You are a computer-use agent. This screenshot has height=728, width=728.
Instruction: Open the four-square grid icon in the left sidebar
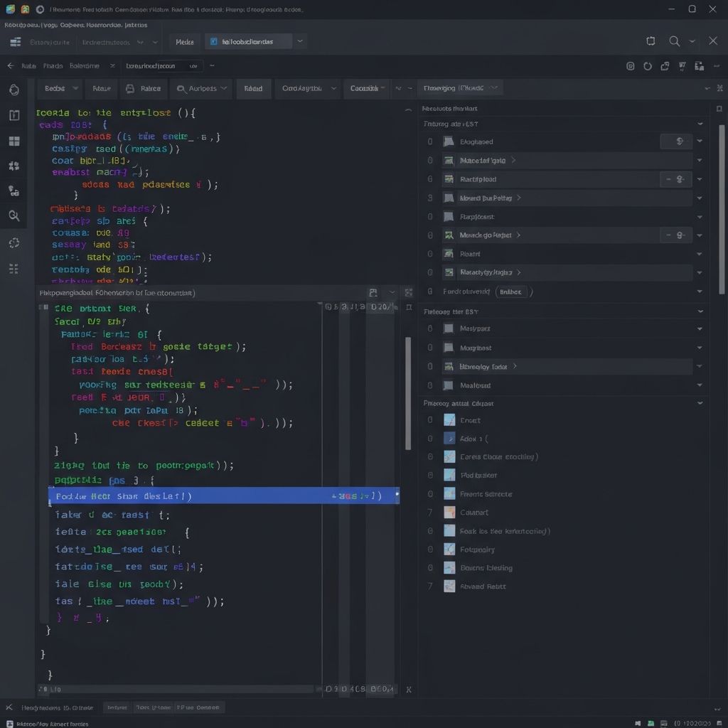point(14,141)
